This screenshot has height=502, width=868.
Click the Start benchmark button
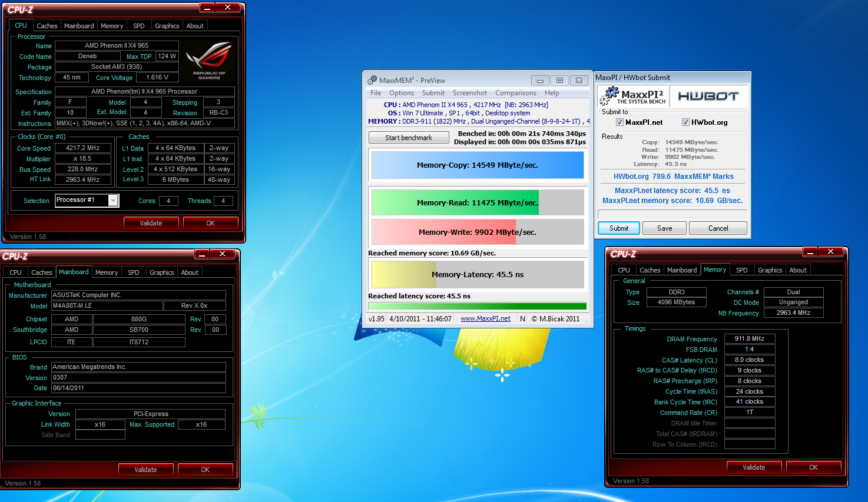click(x=409, y=138)
